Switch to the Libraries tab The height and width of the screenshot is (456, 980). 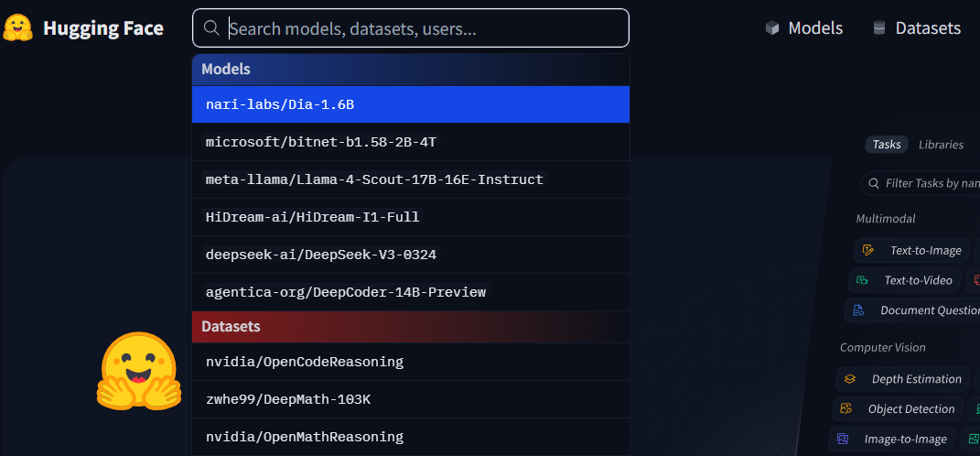point(941,145)
